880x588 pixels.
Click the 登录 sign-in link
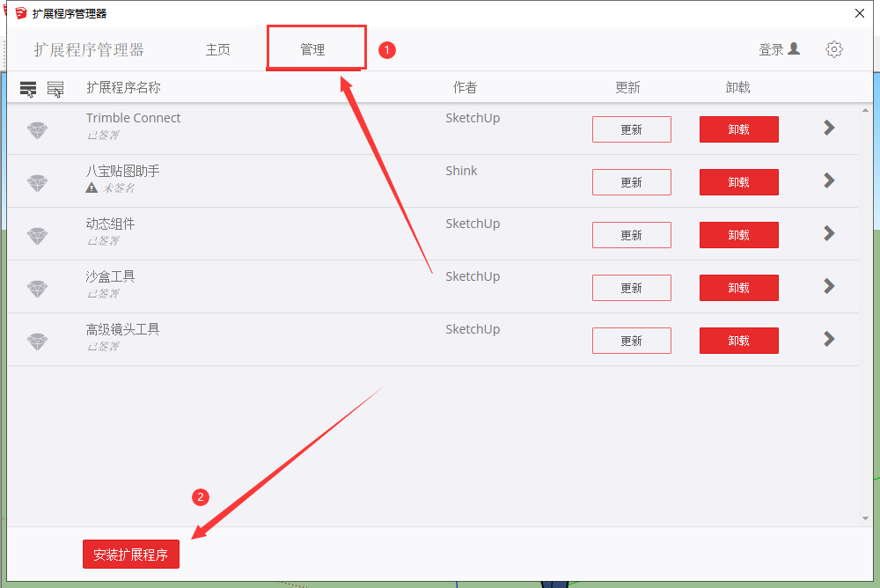pos(771,49)
